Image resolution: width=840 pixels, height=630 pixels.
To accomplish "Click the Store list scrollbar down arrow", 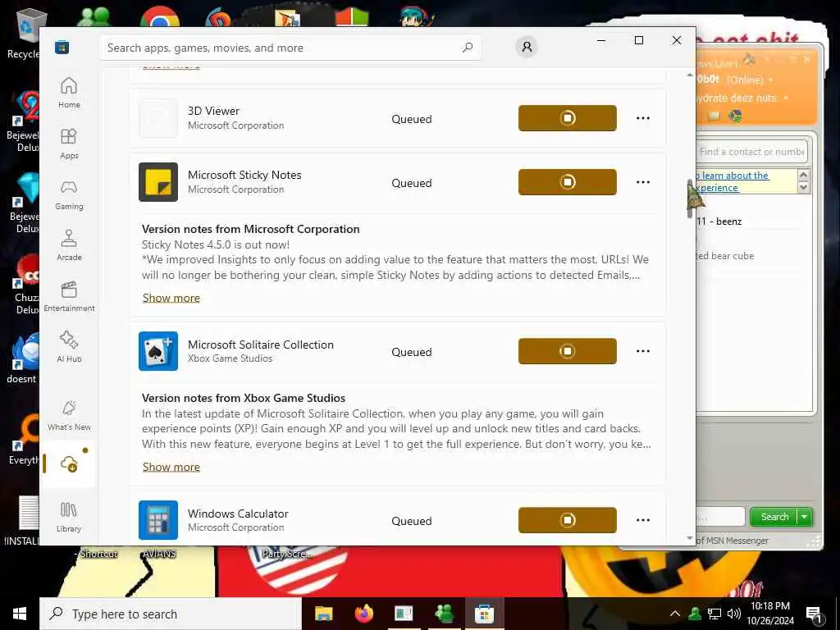I will point(690,538).
